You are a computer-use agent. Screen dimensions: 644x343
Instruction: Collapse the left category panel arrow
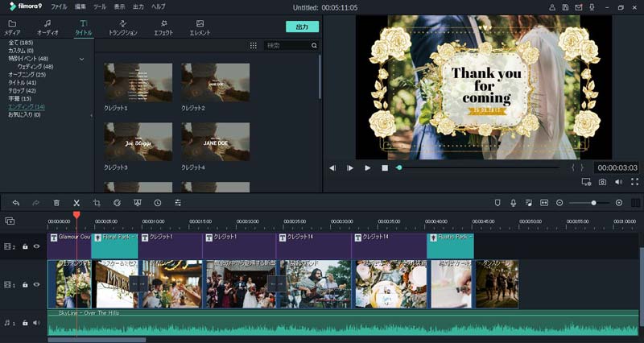[x=91, y=116]
